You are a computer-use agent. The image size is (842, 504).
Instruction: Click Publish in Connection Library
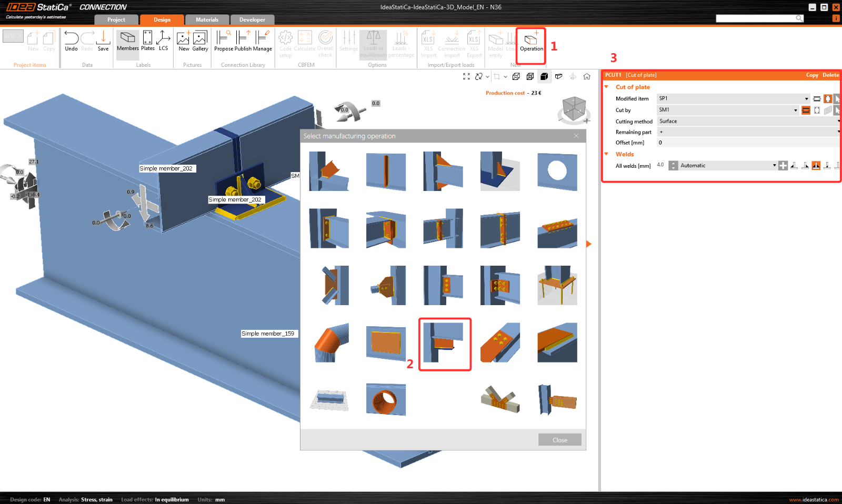click(x=243, y=41)
